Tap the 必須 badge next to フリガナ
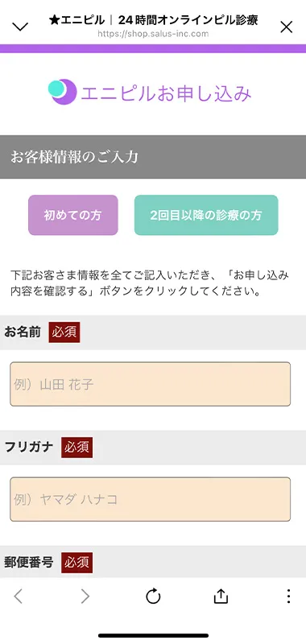Viewport: 306px width, 644px height. 76,448
